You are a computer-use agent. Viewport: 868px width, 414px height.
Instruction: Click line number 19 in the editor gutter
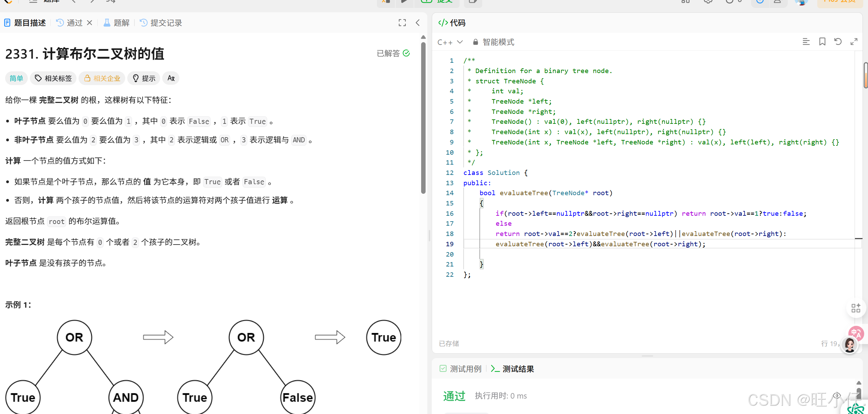450,244
